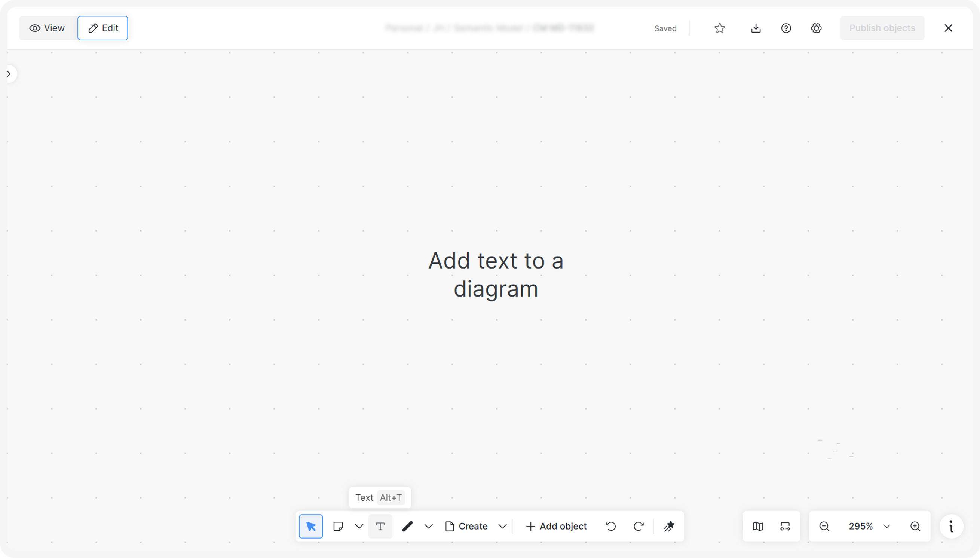This screenshot has width=980, height=558.
Task: Click the magic wand auto-layout icon
Action: [669, 526]
